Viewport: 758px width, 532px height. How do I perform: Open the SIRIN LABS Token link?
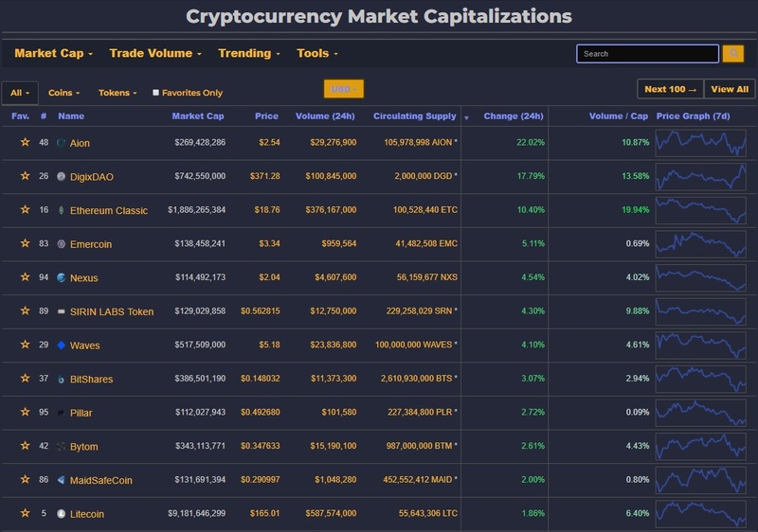click(x=112, y=311)
